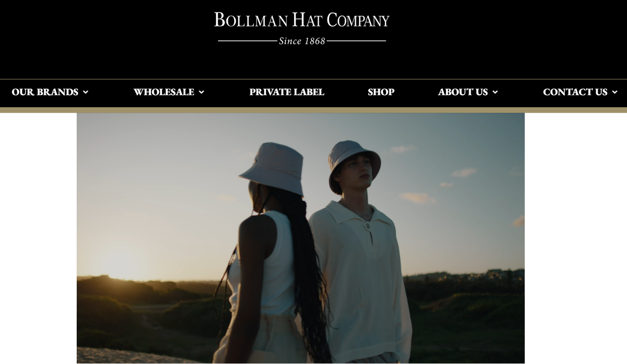Screen dimensions: 627x364
Task: Open the OUR BRANDS menu
Action: [45, 92]
